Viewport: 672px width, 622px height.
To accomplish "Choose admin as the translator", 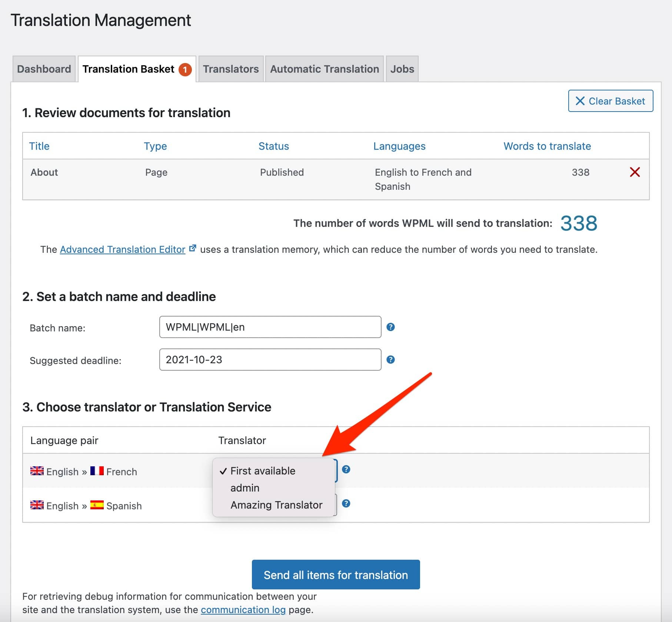I will (x=245, y=487).
